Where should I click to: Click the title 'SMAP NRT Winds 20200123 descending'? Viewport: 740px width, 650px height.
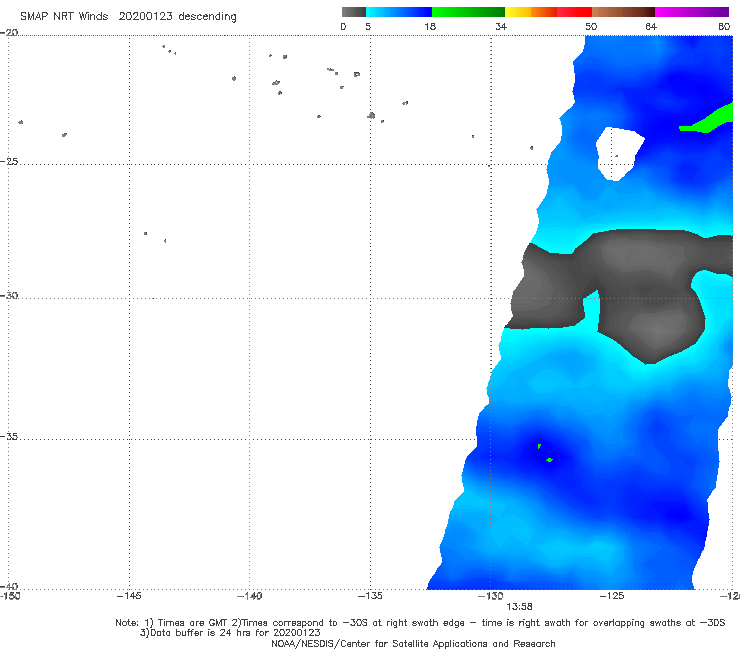128,16
